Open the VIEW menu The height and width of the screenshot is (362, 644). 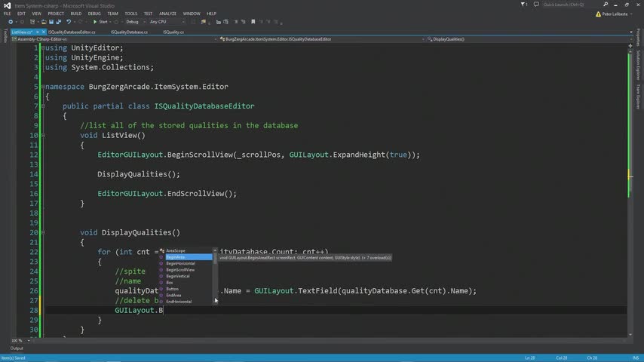click(x=36, y=14)
